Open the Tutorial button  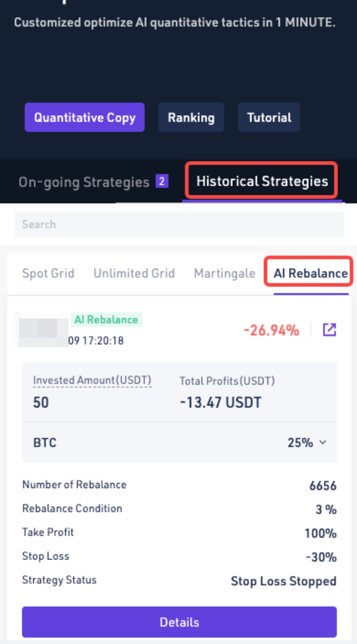click(x=269, y=118)
